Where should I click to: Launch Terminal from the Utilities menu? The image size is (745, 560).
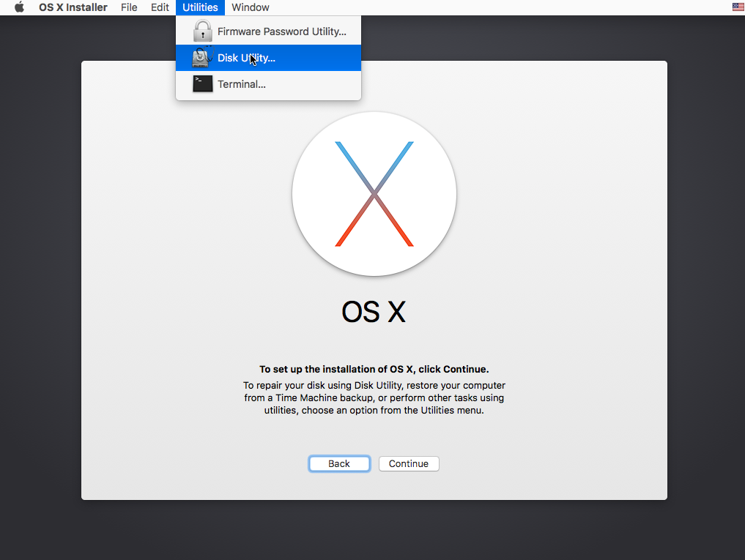tap(240, 83)
